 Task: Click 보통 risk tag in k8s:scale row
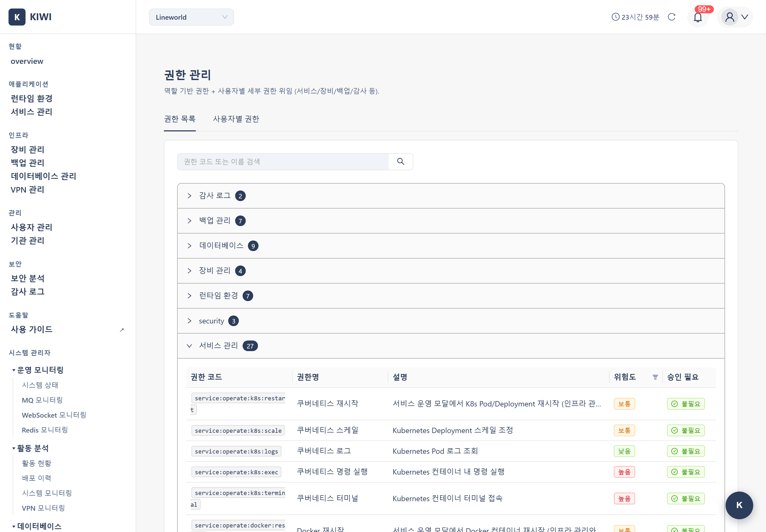(624, 431)
